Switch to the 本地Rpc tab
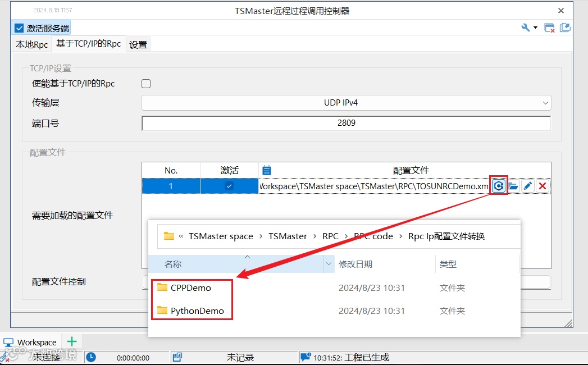The height and width of the screenshot is (365, 588). (x=32, y=44)
